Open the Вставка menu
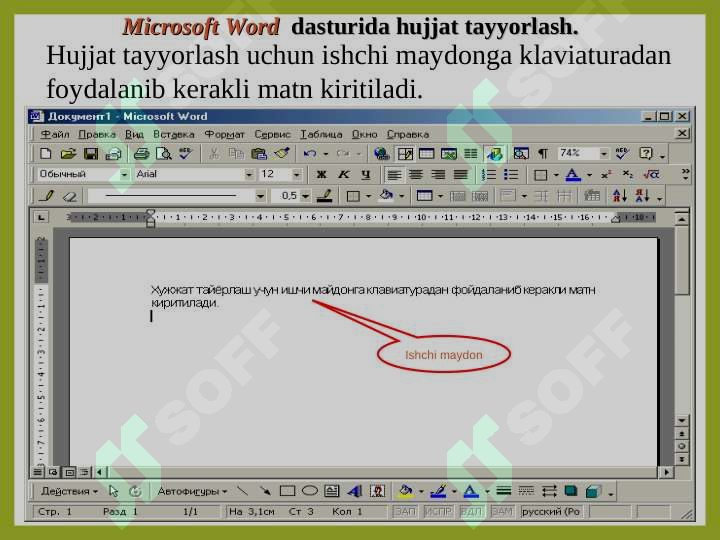The width and height of the screenshot is (720, 540). pyautogui.click(x=174, y=134)
